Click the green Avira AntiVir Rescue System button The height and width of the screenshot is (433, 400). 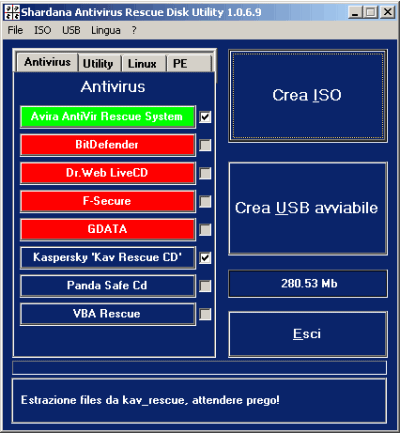107,117
